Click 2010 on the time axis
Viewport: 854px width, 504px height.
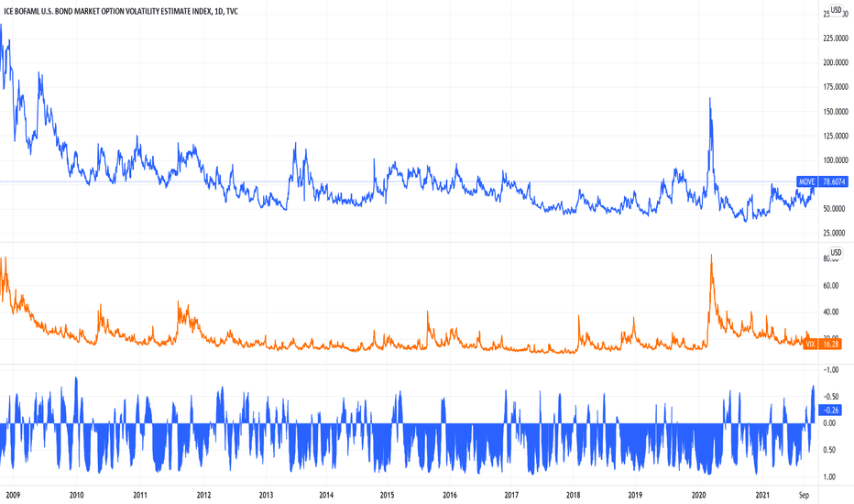coord(76,495)
